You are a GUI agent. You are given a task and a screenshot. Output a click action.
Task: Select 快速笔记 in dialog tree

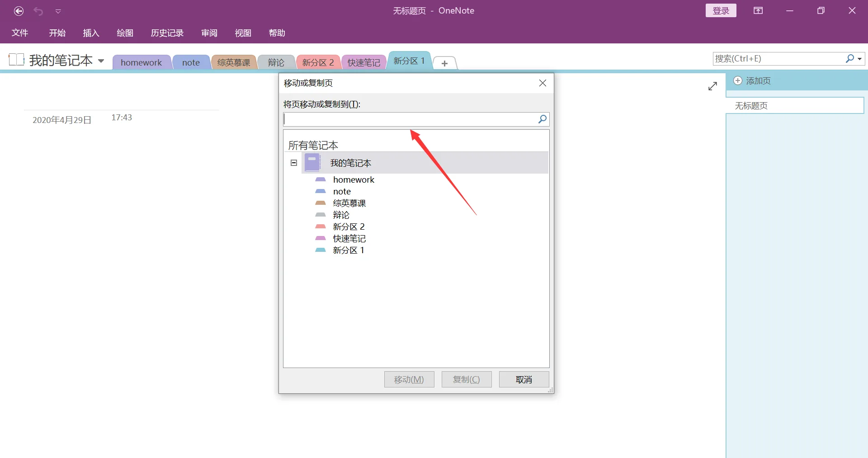(349, 239)
